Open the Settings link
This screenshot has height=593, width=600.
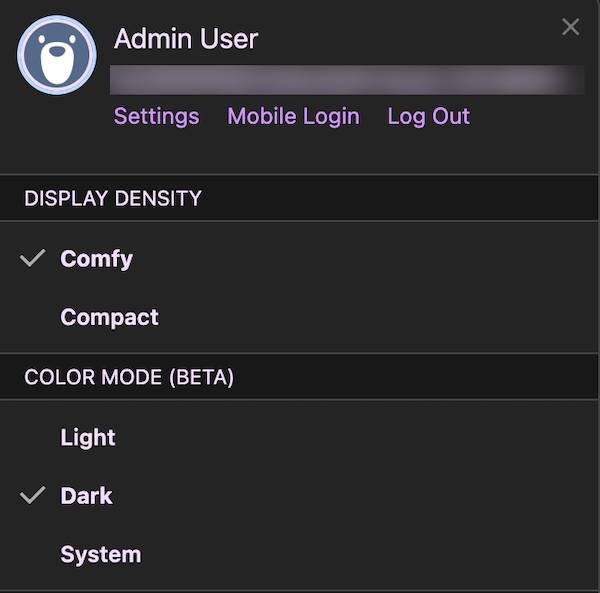click(x=157, y=116)
